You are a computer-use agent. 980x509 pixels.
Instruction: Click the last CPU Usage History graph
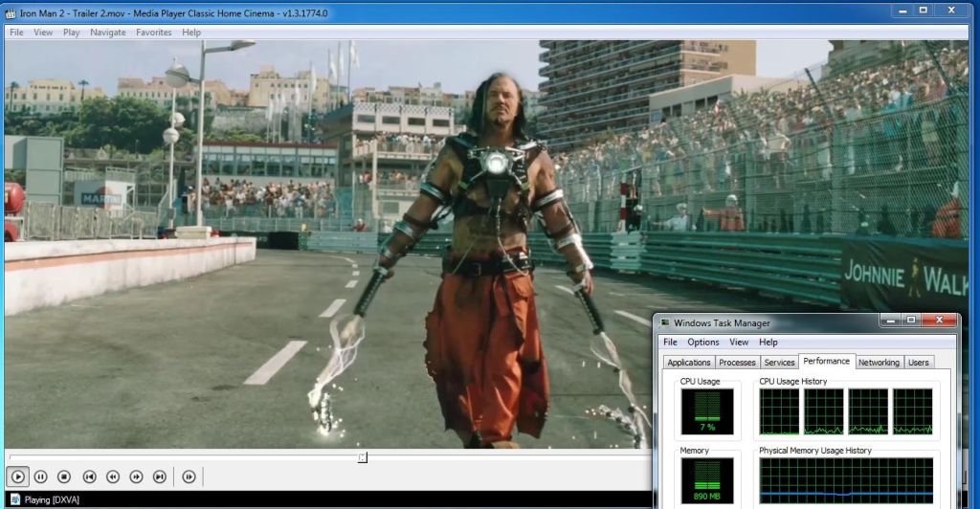coord(912,411)
